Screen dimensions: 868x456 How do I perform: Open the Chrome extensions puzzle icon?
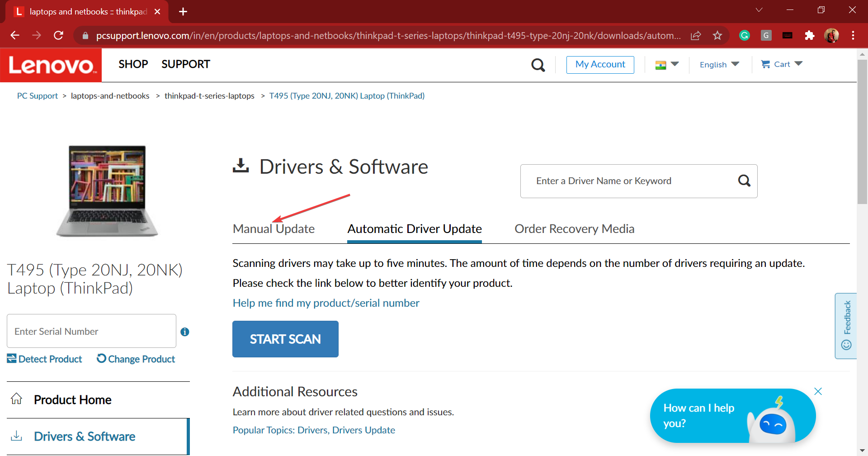810,35
